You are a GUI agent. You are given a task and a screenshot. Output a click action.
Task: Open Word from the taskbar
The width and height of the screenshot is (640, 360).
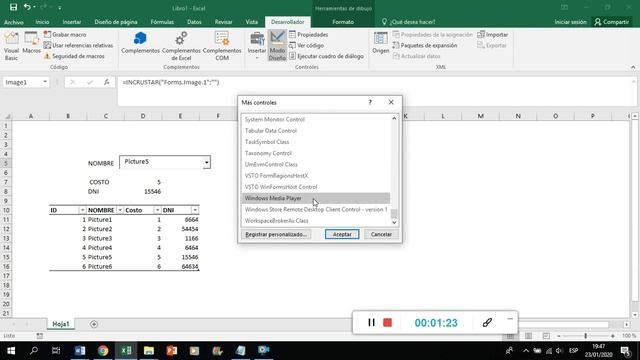pos(80,351)
